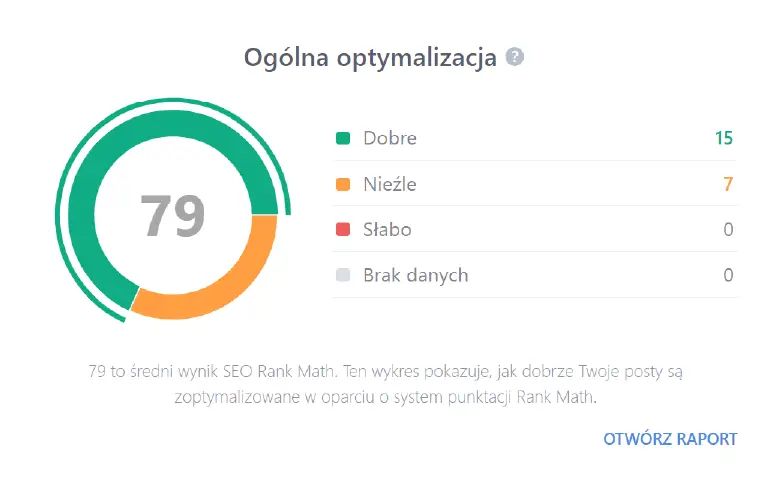The width and height of the screenshot is (773, 482).
Task: Click the Rank Math description paragraph
Action: point(385,384)
